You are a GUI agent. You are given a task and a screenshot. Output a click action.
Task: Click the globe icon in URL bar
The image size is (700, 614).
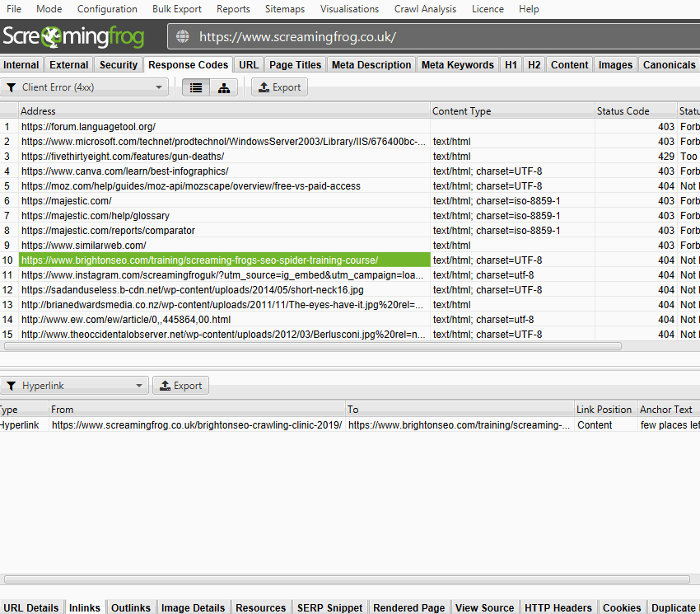[x=183, y=37]
